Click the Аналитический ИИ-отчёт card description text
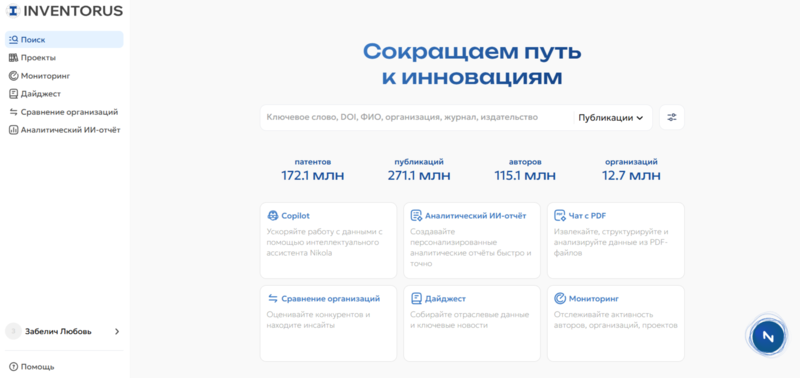 (x=471, y=247)
